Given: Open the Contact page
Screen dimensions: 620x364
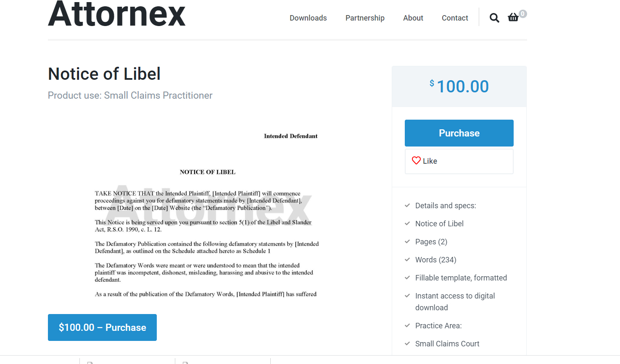Looking at the screenshot, I should click(455, 18).
